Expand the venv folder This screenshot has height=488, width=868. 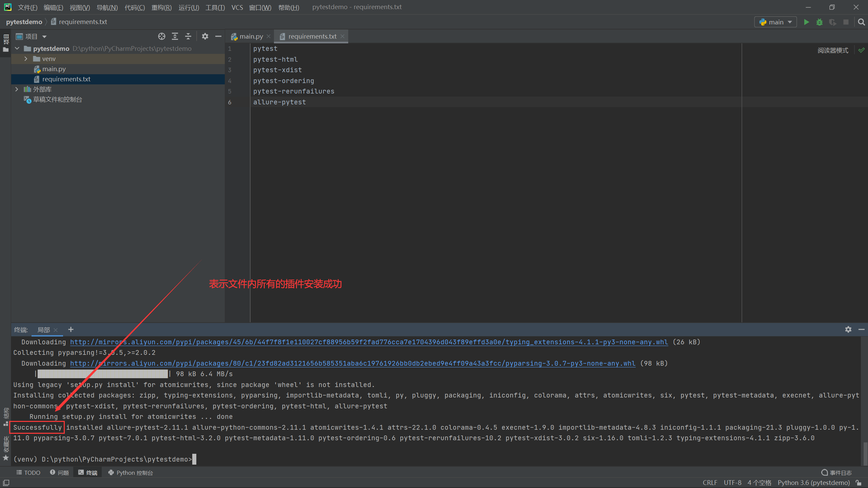pos(26,59)
